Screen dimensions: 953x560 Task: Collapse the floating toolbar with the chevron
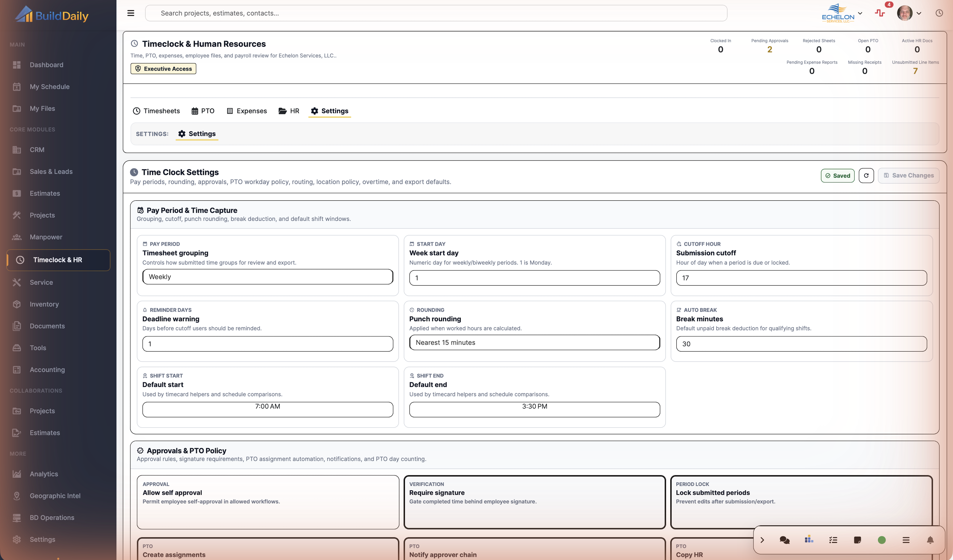coord(762,540)
